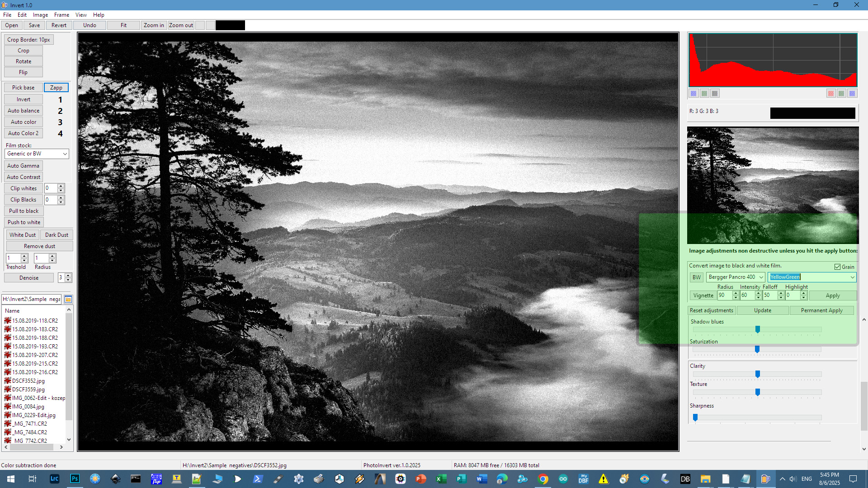
Task: Click the vignette Highlight input field
Action: click(x=793, y=296)
